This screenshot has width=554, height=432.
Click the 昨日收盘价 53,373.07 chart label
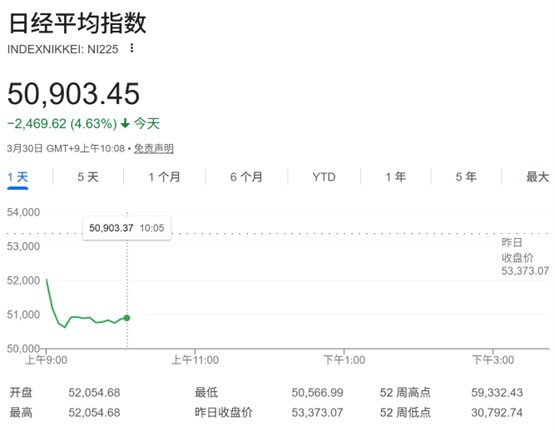pos(525,257)
